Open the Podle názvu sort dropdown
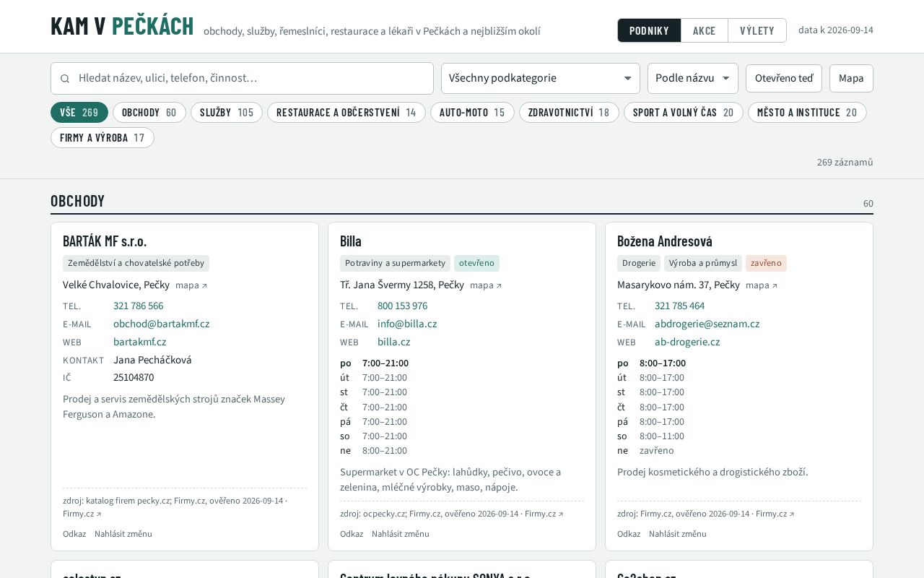924x578 pixels. 693,78
